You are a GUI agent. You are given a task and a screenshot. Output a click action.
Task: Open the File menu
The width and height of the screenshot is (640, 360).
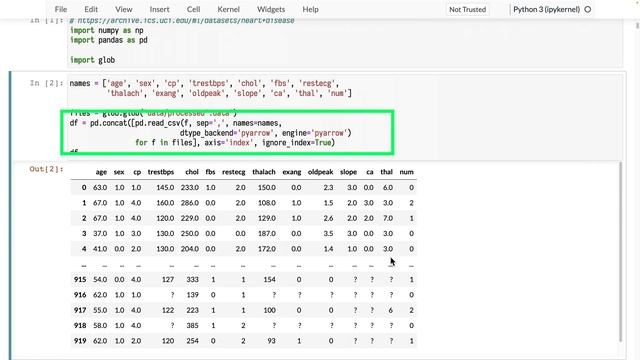point(61,9)
